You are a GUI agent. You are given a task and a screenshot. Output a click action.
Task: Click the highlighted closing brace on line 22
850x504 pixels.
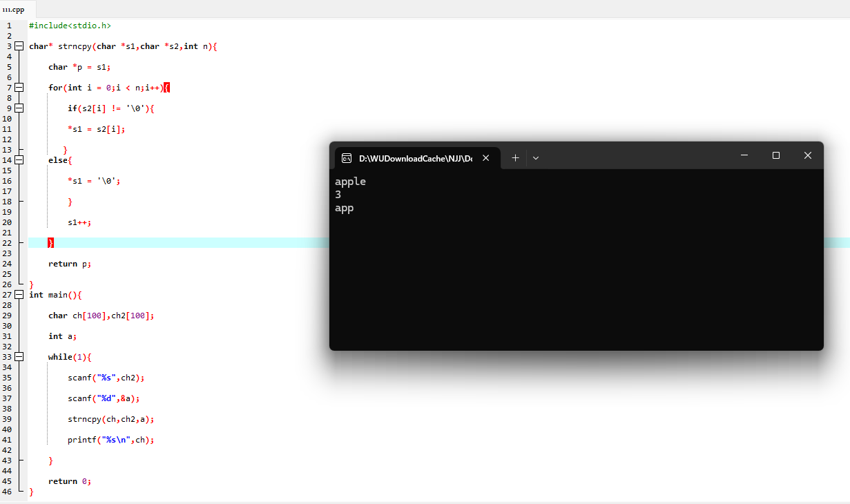pyautogui.click(x=50, y=243)
